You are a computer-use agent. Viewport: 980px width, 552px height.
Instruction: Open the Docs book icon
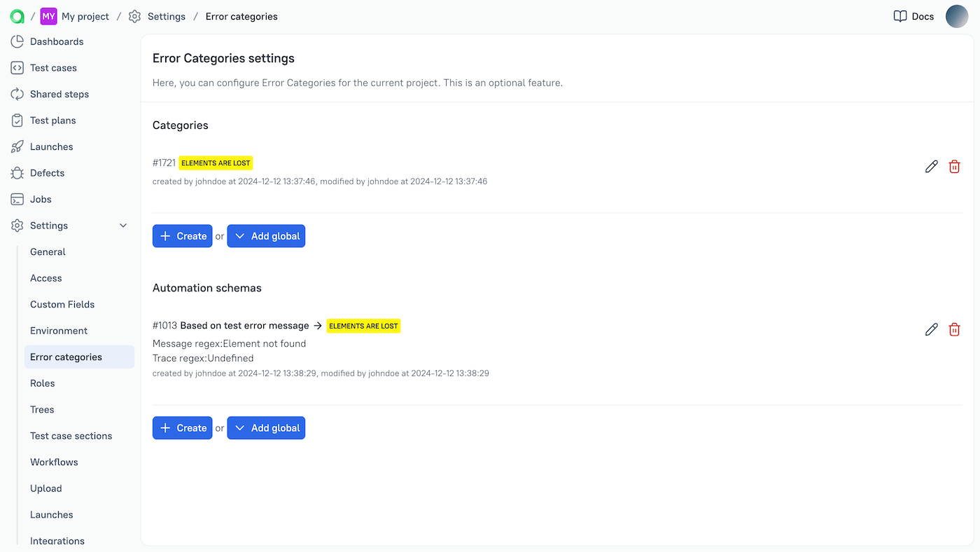pyautogui.click(x=900, y=16)
